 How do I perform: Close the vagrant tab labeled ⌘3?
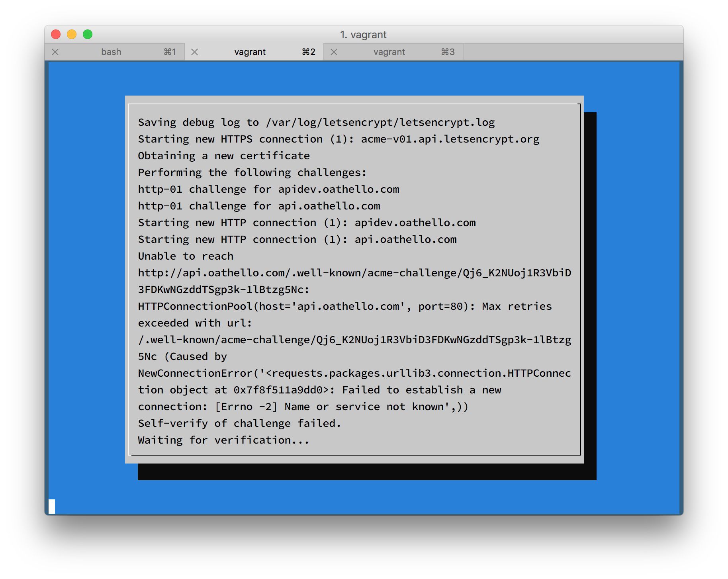pos(334,52)
